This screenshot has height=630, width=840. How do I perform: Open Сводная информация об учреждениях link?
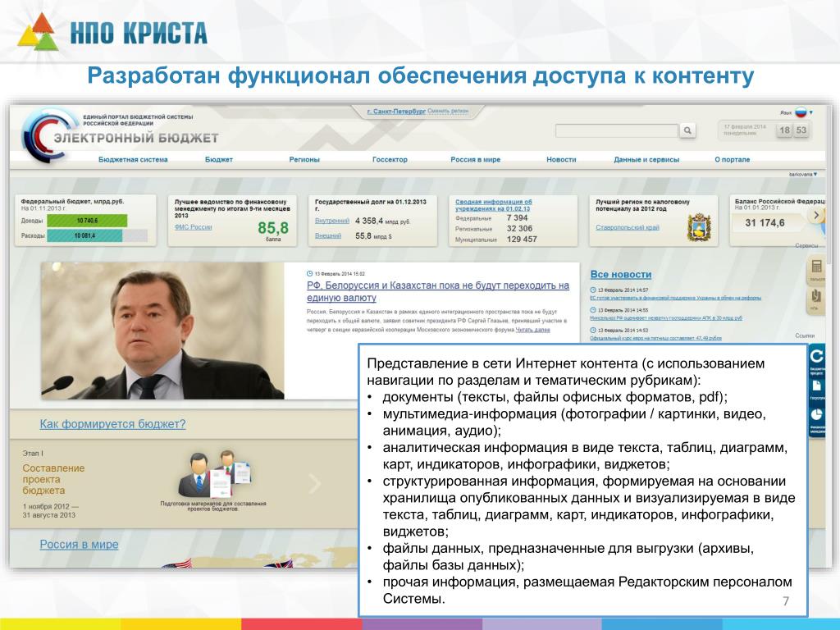(493, 205)
